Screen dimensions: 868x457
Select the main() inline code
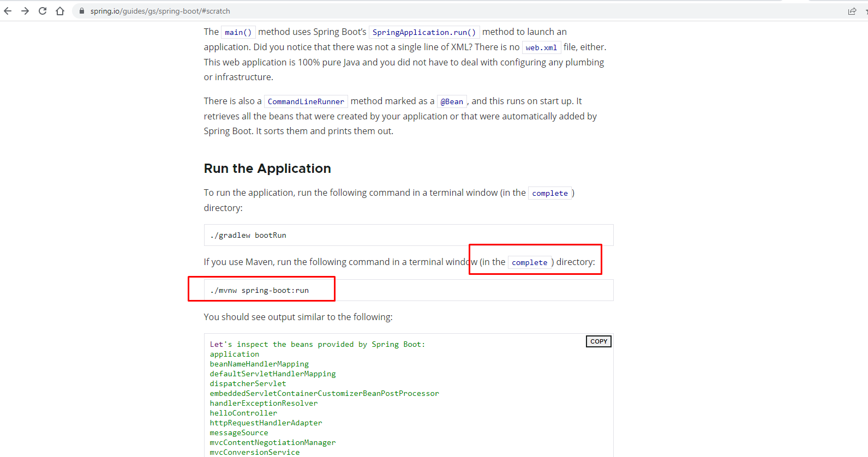(x=238, y=32)
